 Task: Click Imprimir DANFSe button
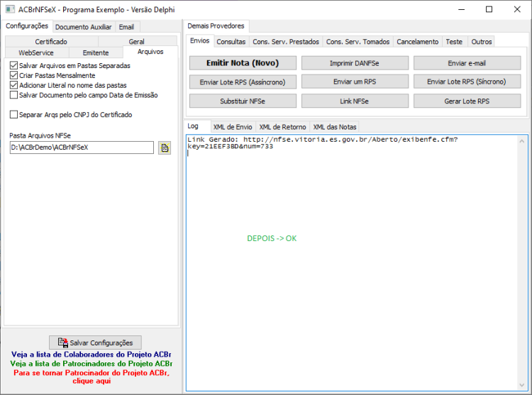coord(355,63)
